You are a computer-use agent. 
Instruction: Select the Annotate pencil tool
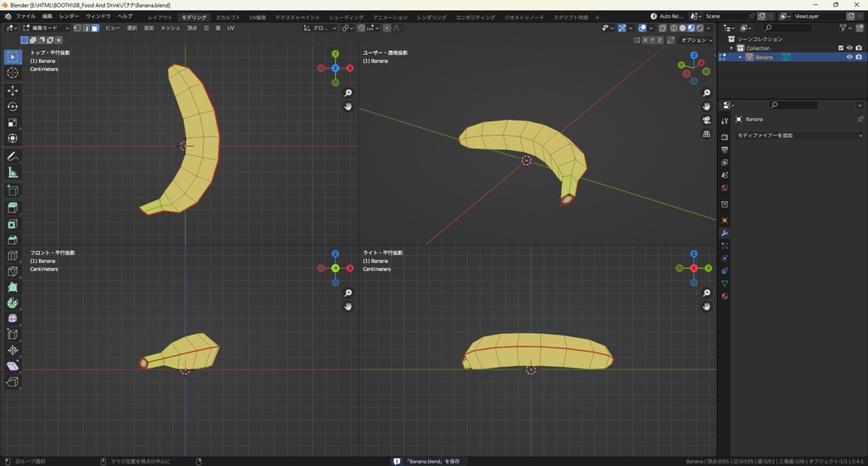pyautogui.click(x=13, y=157)
